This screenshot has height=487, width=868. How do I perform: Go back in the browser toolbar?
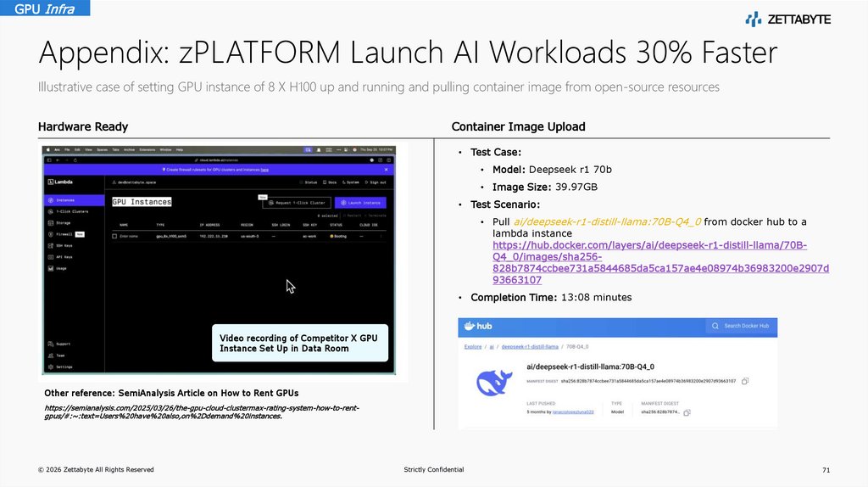point(58,160)
